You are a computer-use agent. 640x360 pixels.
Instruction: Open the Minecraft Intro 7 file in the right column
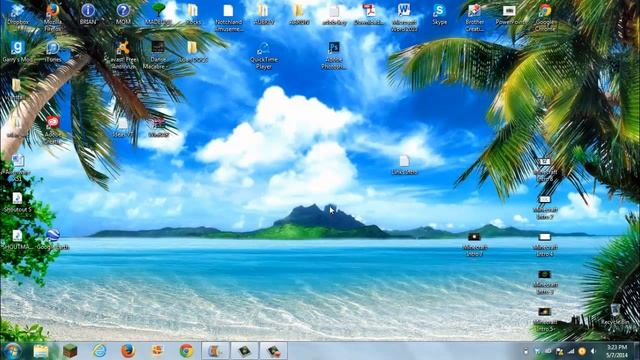(545, 207)
